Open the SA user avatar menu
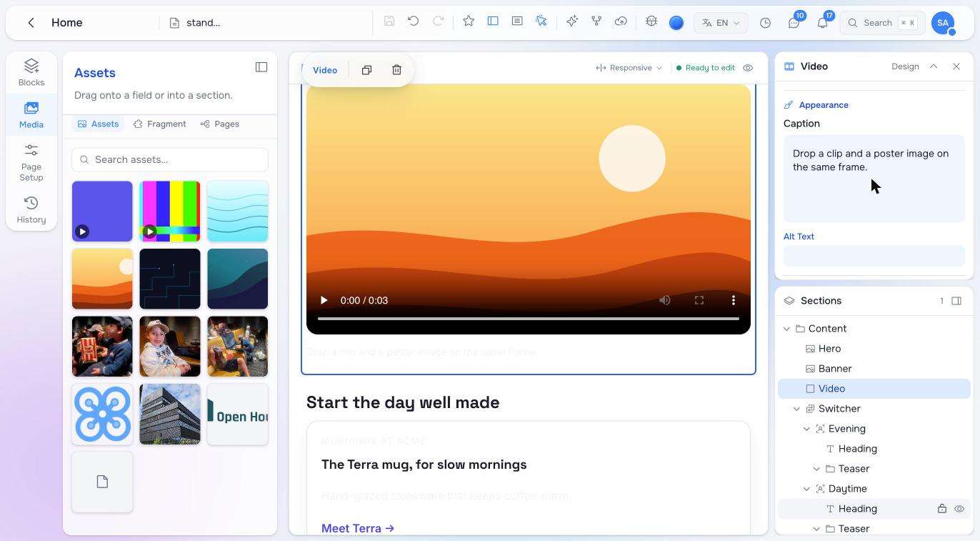Viewport: 980px width, 541px height. pyautogui.click(x=943, y=23)
